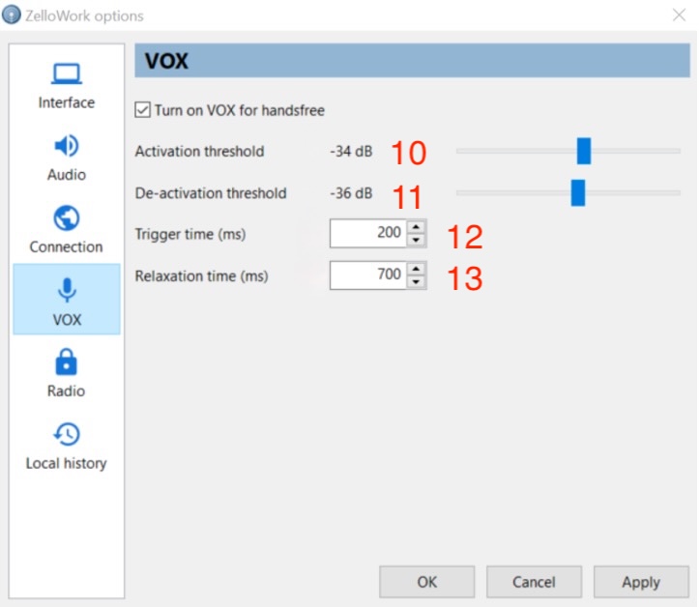The image size is (700, 607).
Task: Select the VOX microphone icon
Action: 67,290
